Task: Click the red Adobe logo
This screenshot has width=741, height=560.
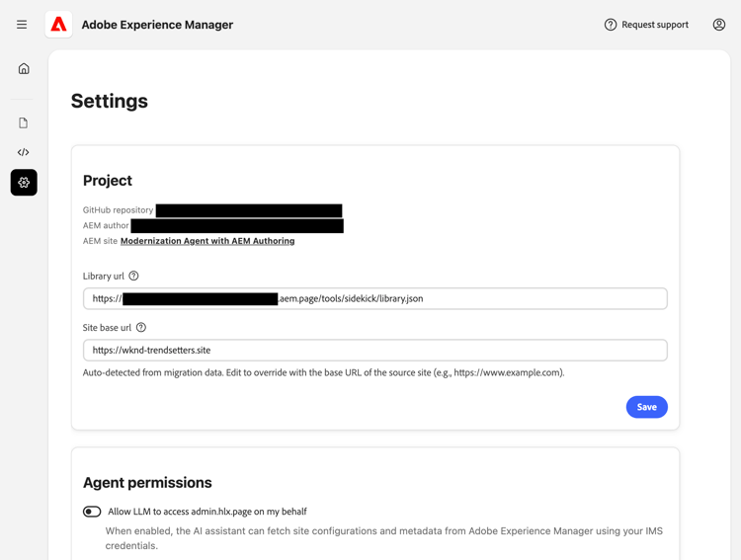Action: click(x=58, y=25)
